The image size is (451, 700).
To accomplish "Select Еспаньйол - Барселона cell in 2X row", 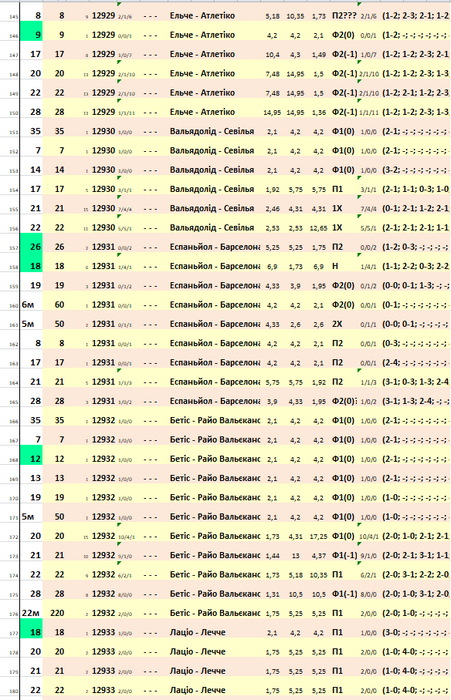I will pyautogui.click(x=214, y=324).
